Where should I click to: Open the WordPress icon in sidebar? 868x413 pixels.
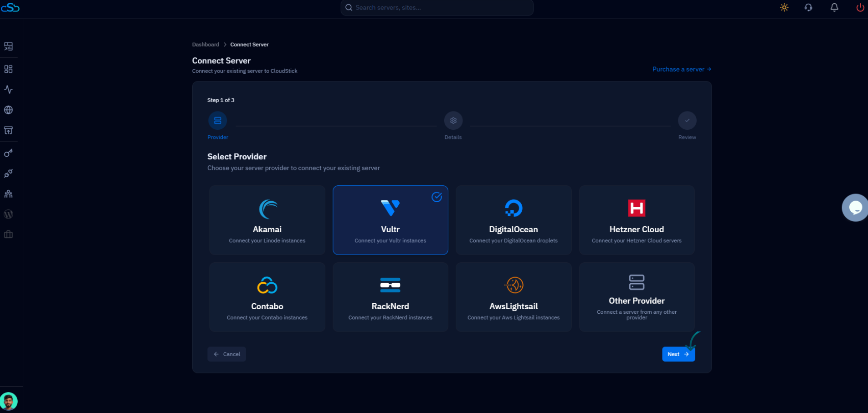(8, 214)
